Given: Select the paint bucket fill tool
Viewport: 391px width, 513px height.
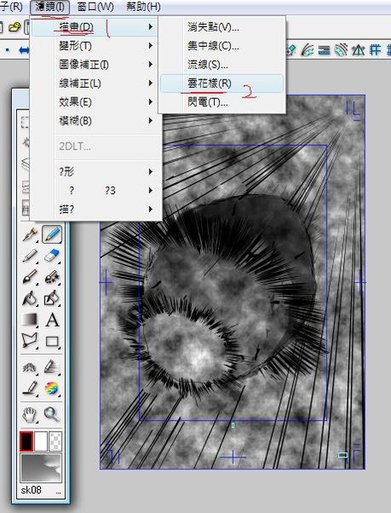Looking at the screenshot, I should 30,298.
